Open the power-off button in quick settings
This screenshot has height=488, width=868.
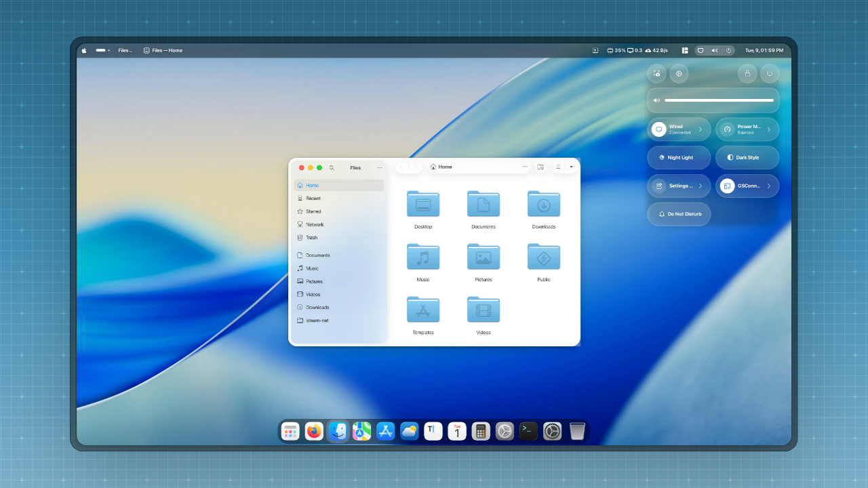770,73
